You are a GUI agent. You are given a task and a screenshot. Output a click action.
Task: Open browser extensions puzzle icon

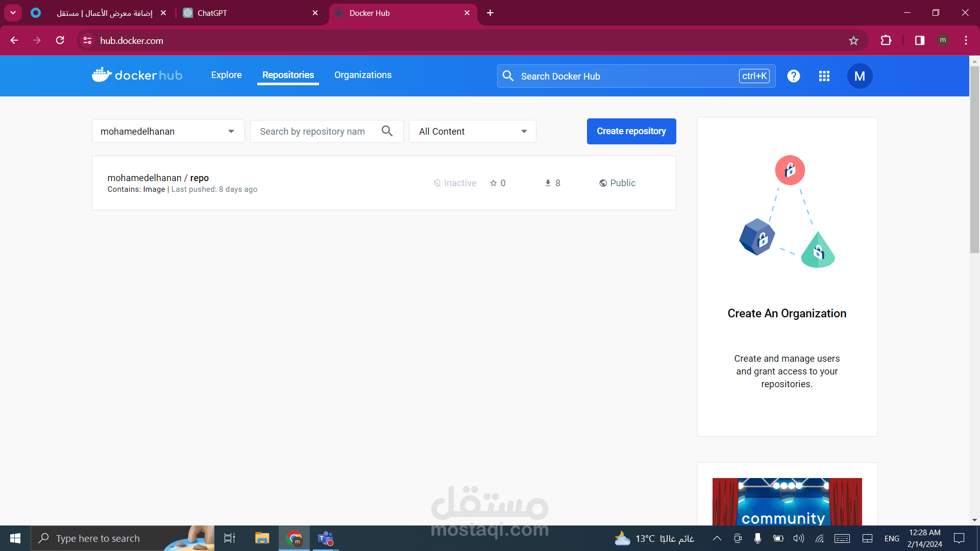coord(886,40)
